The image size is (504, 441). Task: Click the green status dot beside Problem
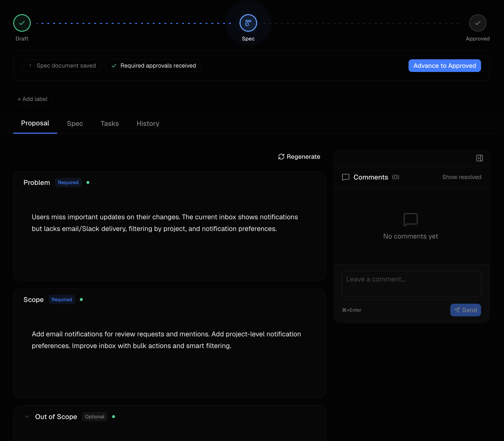pyautogui.click(x=88, y=183)
